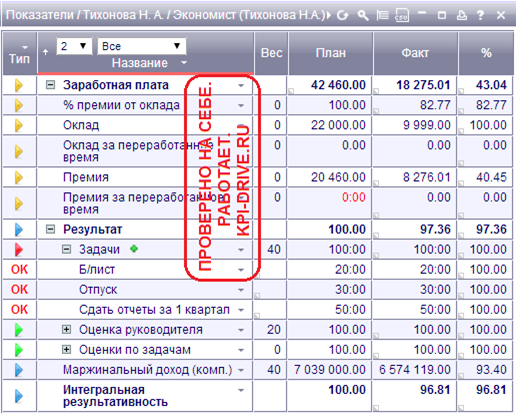Viewport: 516px width, 415px height.
Task: Click the list view icon in title bar
Action: click(x=382, y=15)
